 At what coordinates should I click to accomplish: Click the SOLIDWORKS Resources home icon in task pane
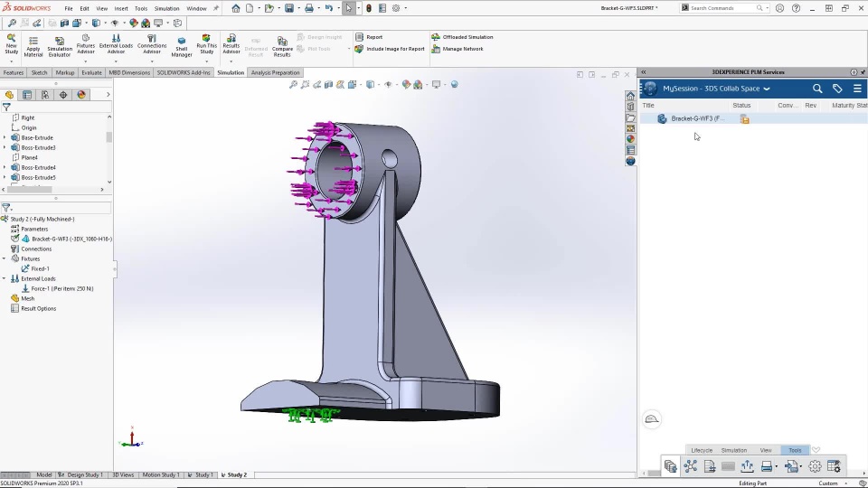(x=630, y=96)
